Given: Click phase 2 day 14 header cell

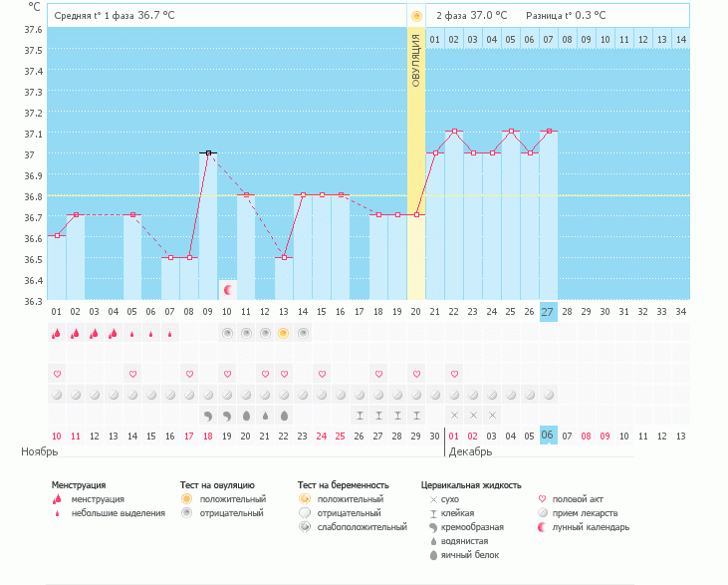Looking at the screenshot, I should coord(680,39).
